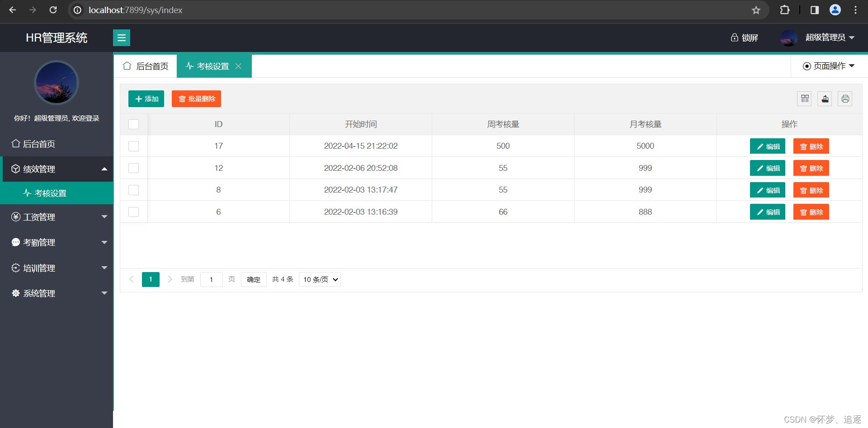Expand the 系统管理 menu group
The width and height of the screenshot is (868, 428).
tap(57, 293)
